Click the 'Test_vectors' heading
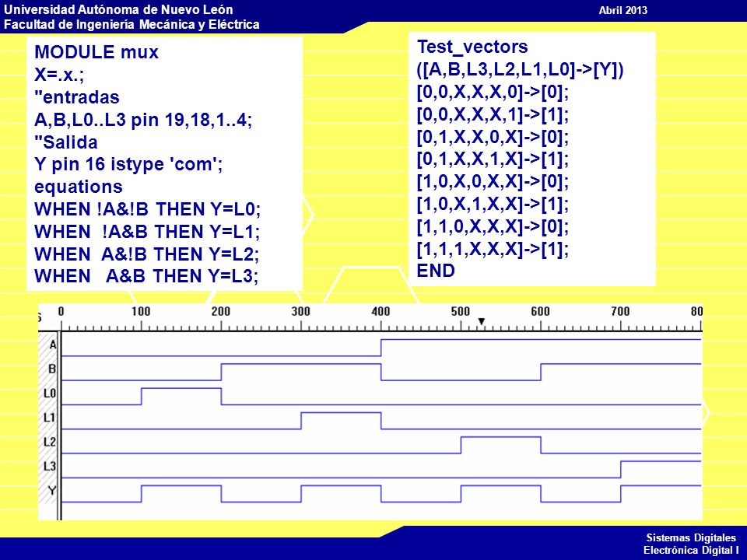Image resolution: width=747 pixels, height=560 pixels. point(472,47)
